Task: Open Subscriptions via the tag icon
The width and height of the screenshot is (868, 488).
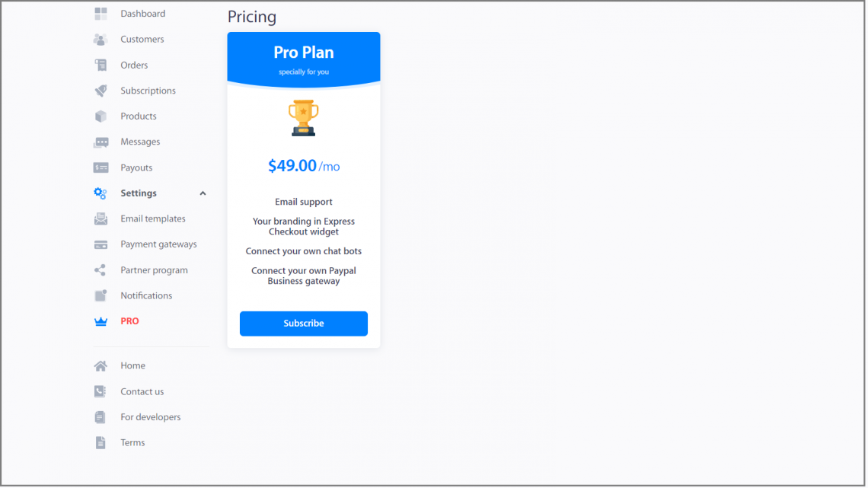Action: pyautogui.click(x=101, y=91)
